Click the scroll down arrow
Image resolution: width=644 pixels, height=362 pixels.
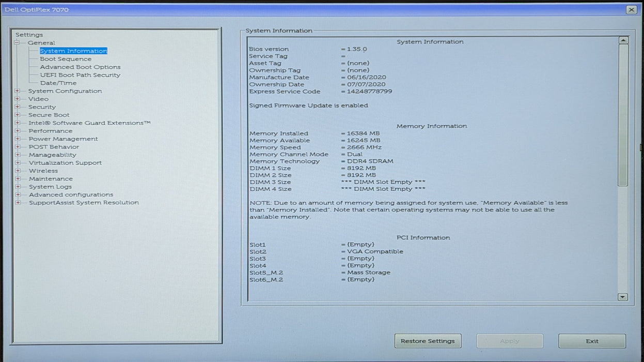(x=623, y=297)
